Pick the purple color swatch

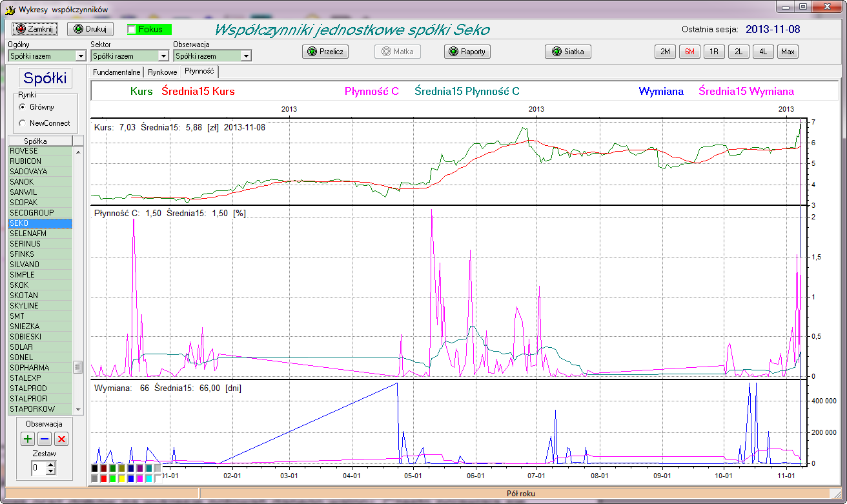click(x=140, y=469)
